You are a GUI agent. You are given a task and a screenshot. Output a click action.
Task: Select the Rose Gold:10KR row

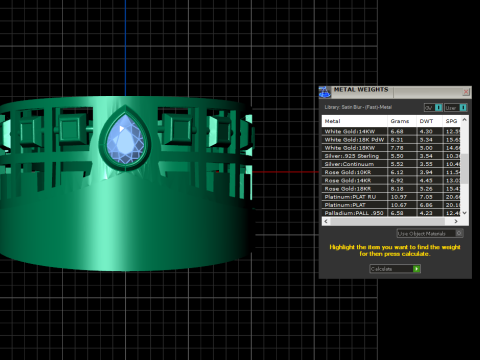click(391, 172)
